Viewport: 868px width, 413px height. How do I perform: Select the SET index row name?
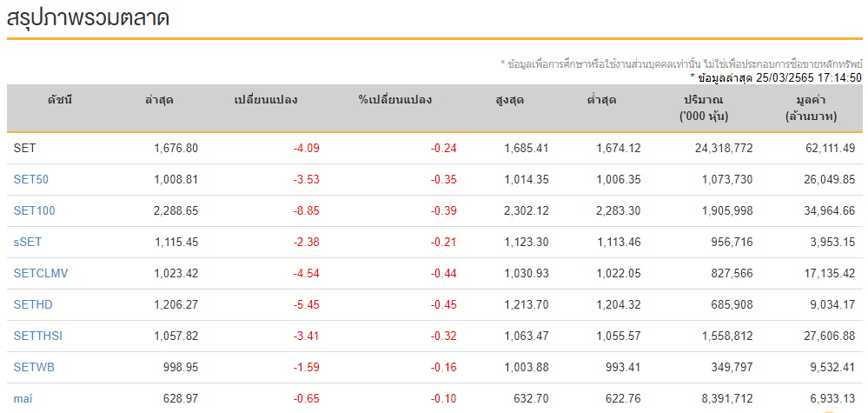[x=24, y=149]
